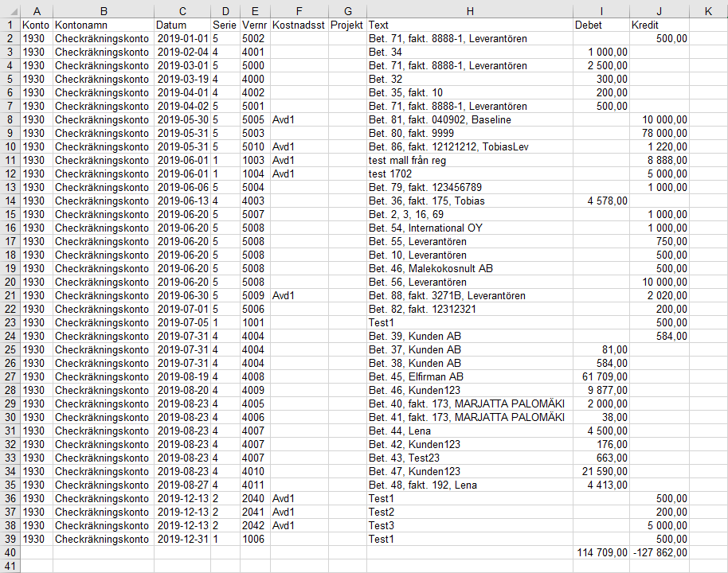Select the credit total -127 862,00
The height and width of the screenshot is (573, 728).
(660, 552)
